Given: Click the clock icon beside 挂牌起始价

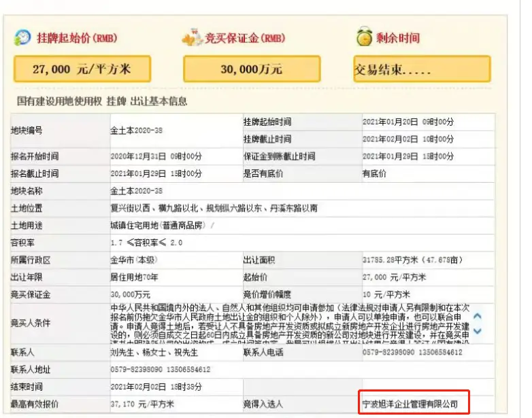Looking at the screenshot, I should [22, 37].
